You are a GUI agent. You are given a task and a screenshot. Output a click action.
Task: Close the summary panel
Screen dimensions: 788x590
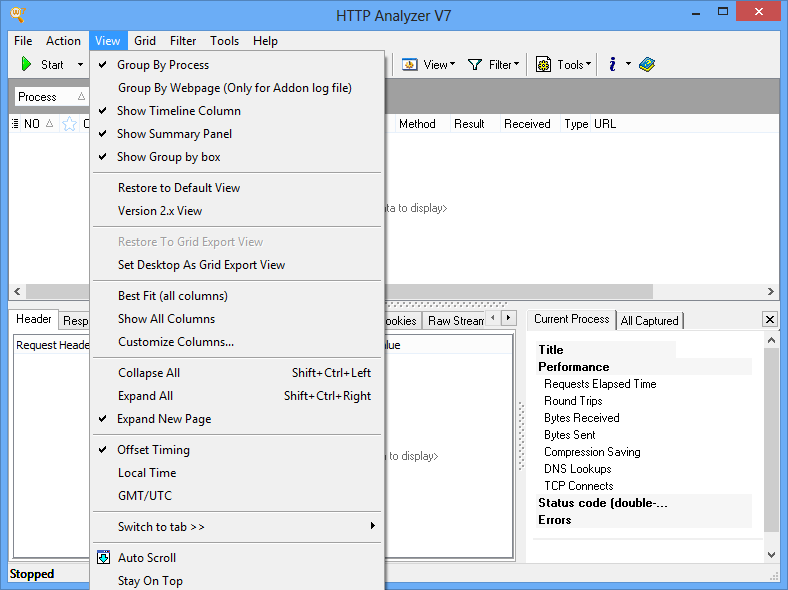(x=770, y=319)
